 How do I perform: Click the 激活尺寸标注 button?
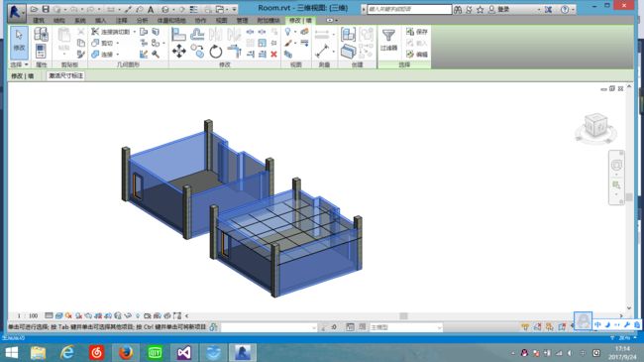tap(65, 75)
